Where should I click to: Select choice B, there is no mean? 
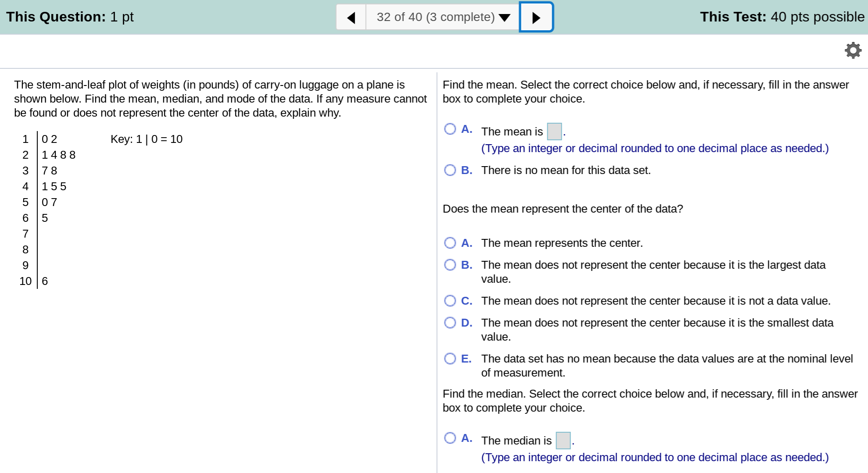(450, 170)
